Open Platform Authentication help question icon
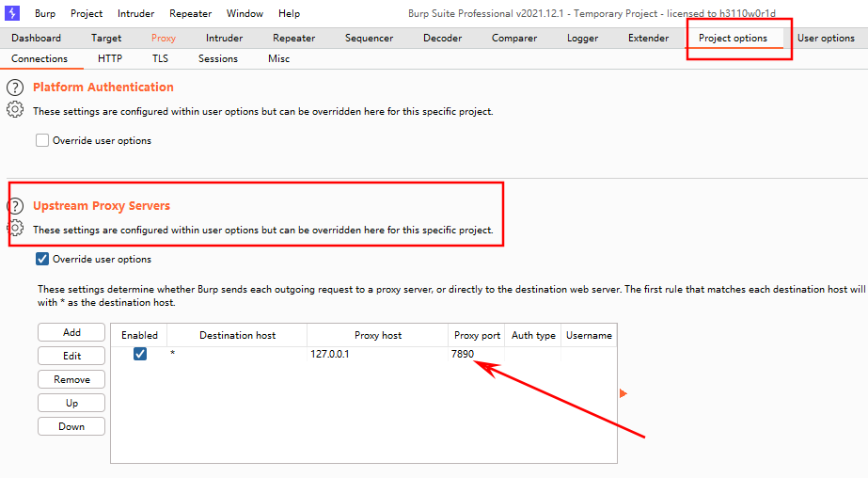This screenshot has width=868, height=478. pyautogui.click(x=15, y=88)
